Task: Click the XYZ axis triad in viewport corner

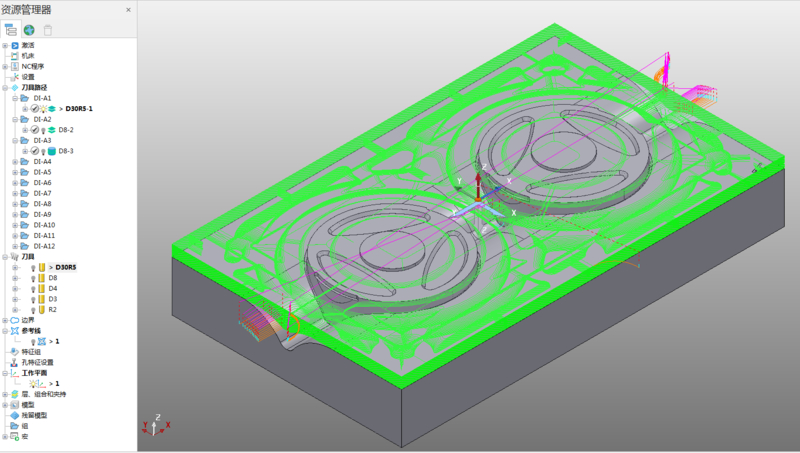Action: pyautogui.click(x=156, y=425)
